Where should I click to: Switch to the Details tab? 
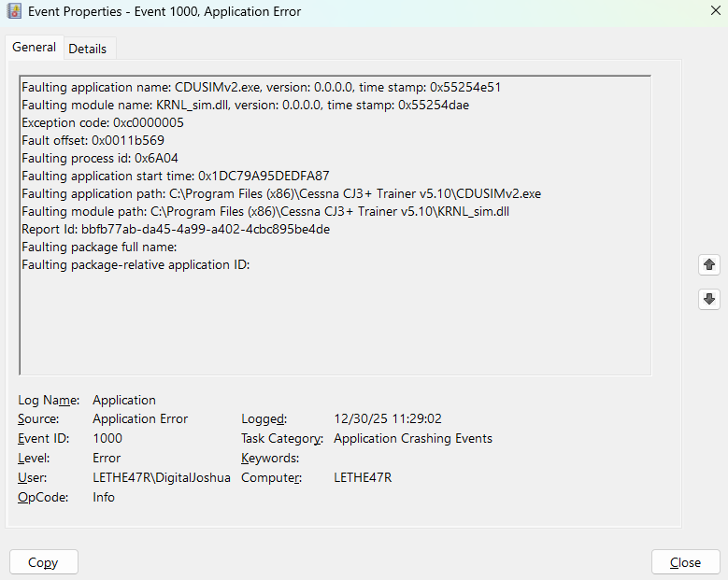tap(87, 49)
